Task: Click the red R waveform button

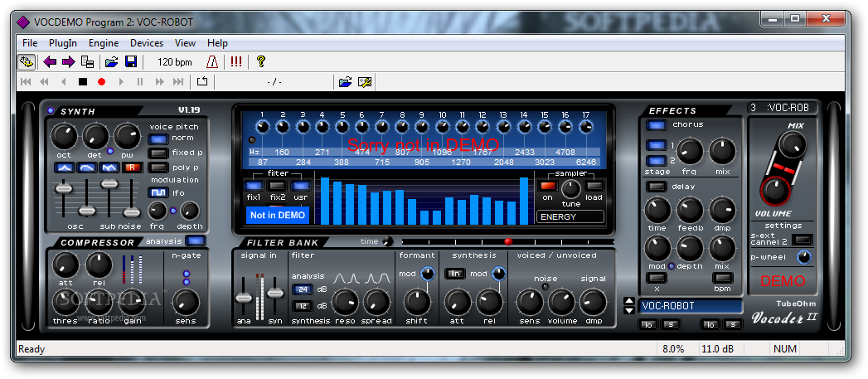Action: [x=133, y=168]
